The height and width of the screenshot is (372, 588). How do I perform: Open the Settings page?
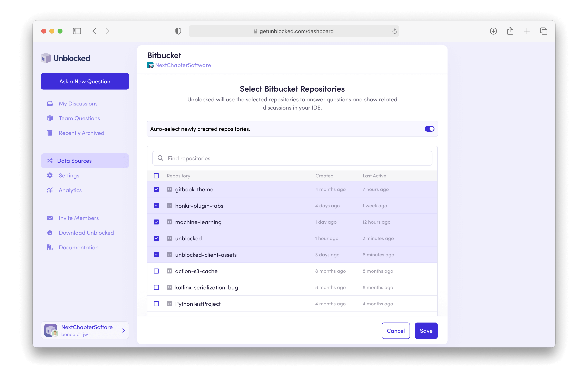(69, 176)
